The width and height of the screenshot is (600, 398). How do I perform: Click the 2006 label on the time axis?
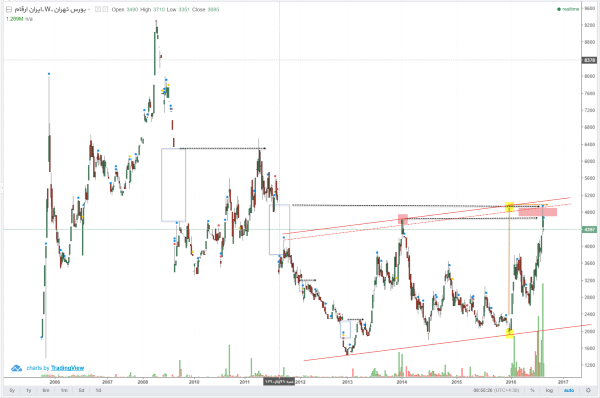point(55,382)
